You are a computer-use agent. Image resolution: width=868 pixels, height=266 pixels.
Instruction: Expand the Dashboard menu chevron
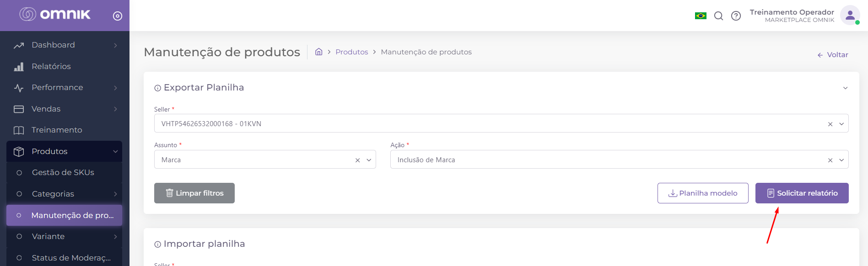pos(115,45)
